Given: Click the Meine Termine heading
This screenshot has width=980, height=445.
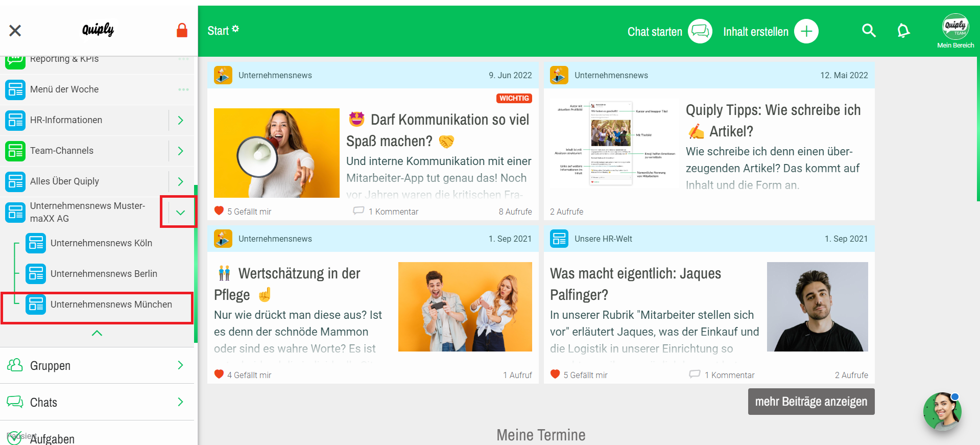Looking at the screenshot, I should coord(541,435).
